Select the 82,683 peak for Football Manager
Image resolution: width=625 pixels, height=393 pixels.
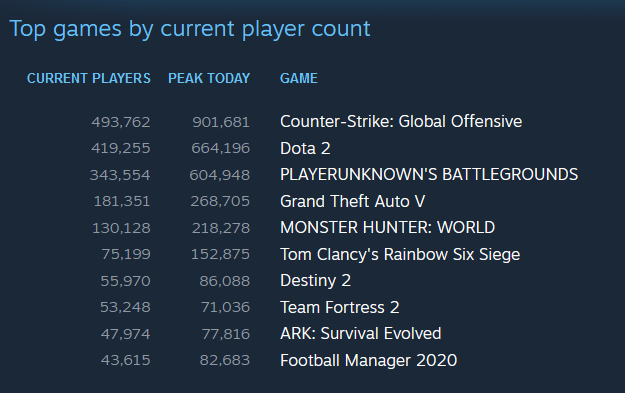click(225, 360)
